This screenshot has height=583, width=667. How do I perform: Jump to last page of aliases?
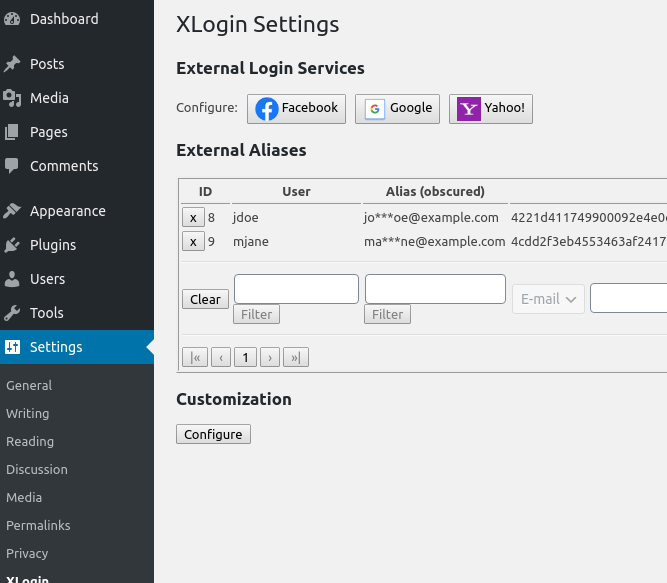296,357
